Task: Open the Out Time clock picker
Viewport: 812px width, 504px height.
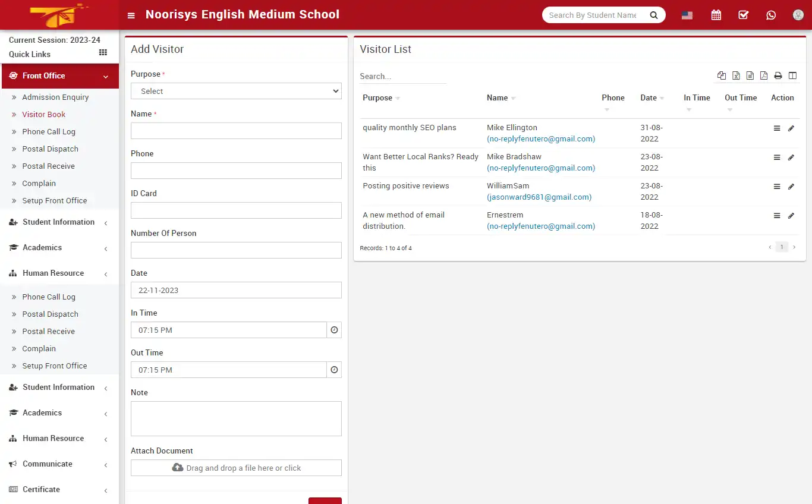Action: [333, 370]
